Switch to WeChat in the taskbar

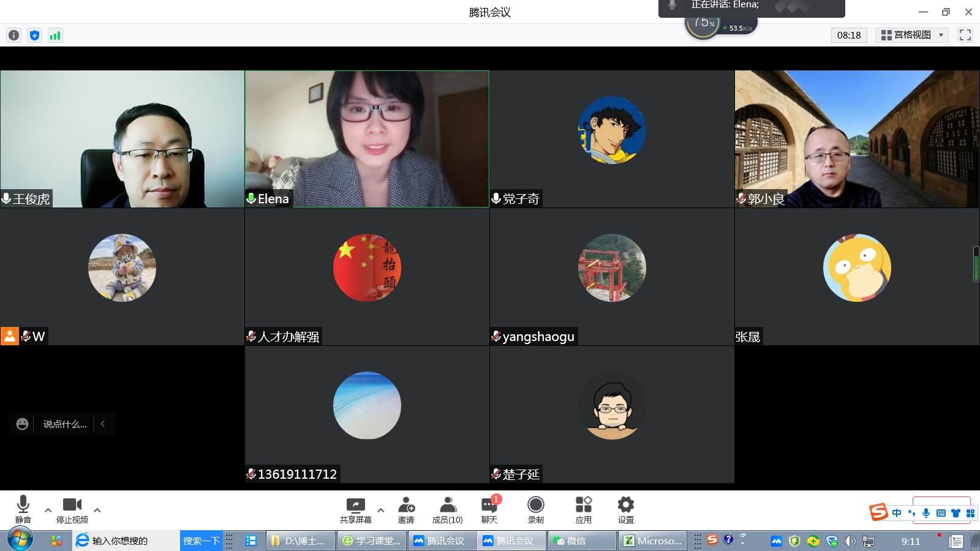coord(582,541)
